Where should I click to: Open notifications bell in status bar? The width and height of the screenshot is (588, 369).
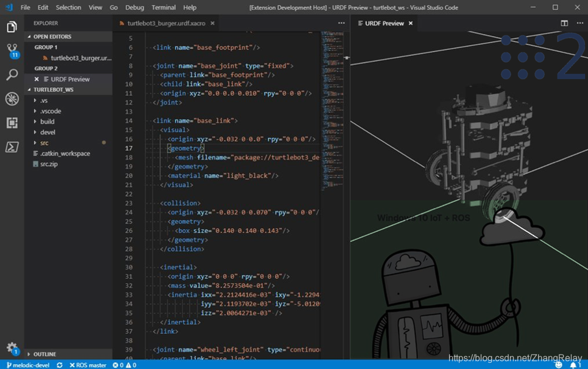(x=575, y=365)
